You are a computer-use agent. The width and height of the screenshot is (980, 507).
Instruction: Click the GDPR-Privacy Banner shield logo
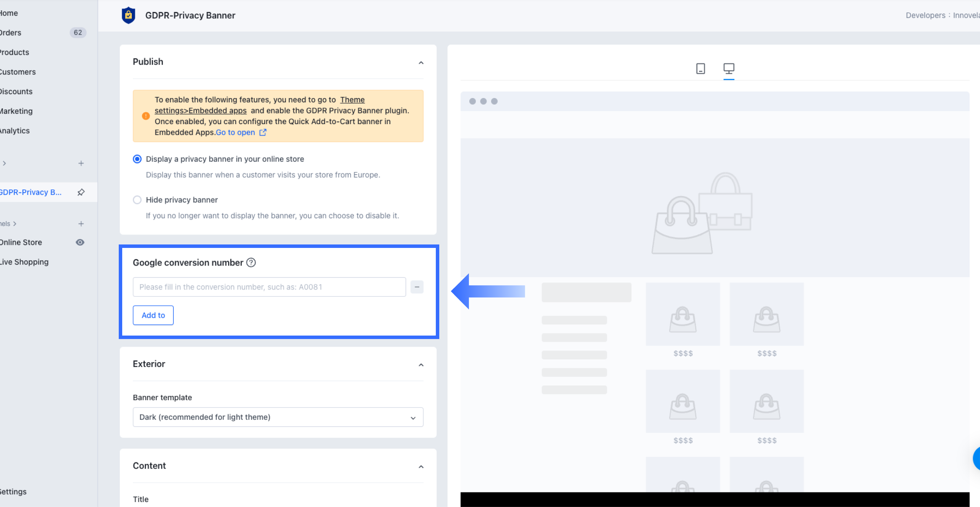click(128, 15)
